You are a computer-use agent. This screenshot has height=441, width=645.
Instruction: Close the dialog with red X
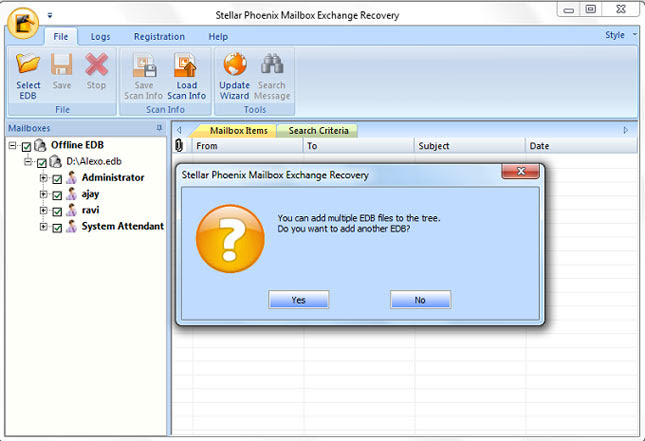pyautogui.click(x=520, y=171)
